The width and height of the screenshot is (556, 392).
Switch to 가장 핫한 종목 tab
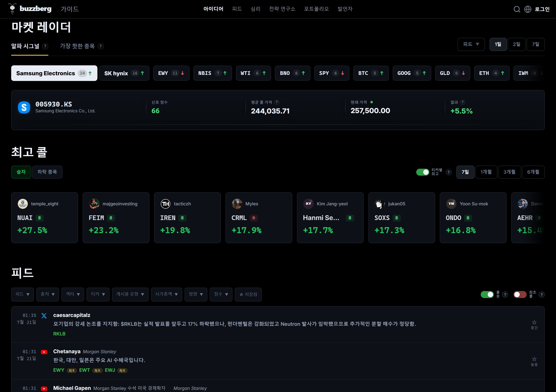[x=77, y=46]
